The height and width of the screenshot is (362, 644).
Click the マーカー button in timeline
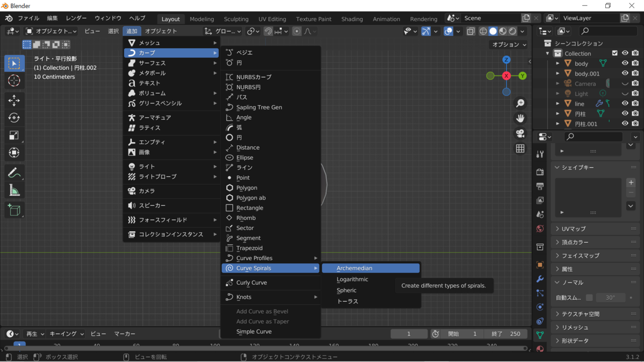click(125, 334)
